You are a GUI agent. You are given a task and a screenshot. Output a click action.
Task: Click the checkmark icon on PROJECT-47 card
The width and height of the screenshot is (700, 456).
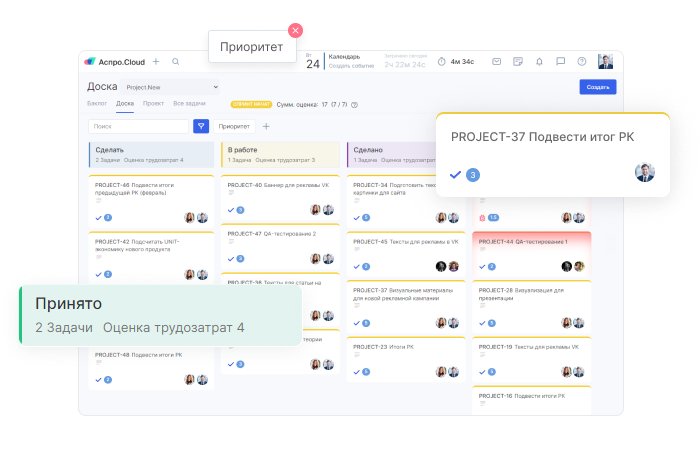[x=231, y=259]
